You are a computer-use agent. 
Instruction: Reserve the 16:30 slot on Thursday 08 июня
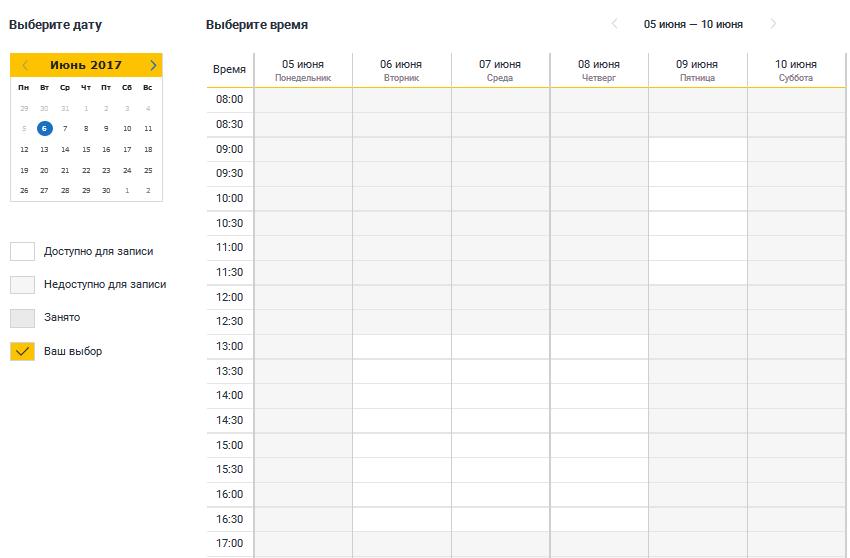coord(598,519)
